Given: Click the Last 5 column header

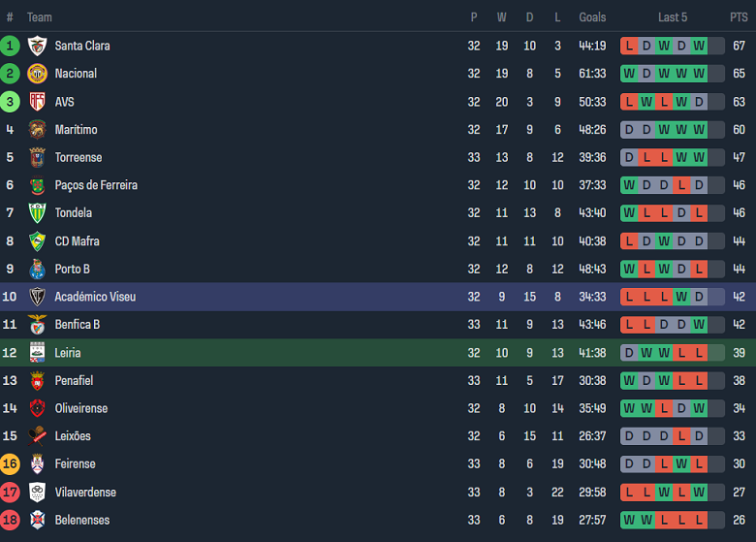Looking at the screenshot, I should 673,17.
